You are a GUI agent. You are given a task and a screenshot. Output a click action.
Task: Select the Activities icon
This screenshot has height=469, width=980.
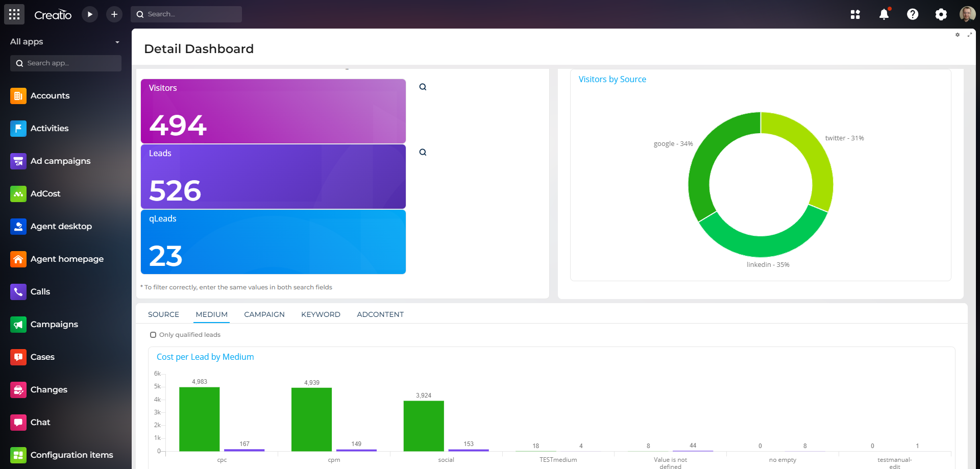click(18, 128)
